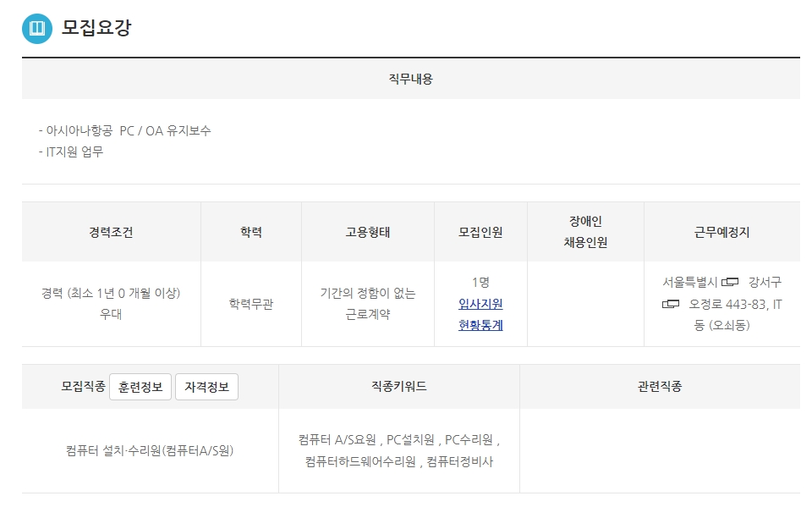This screenshot has height=507, width=812.
Task: Click the 경력조건 column header
Action: tap(110, 230)
